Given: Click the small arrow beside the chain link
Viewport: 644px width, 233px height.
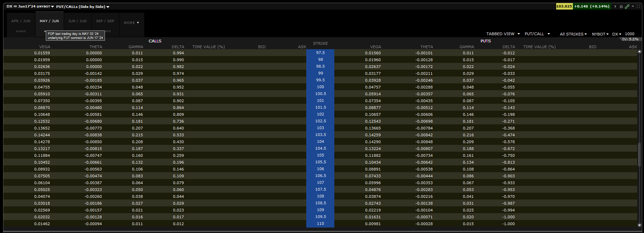Looking at the screenshot, I should click(633, 6).
